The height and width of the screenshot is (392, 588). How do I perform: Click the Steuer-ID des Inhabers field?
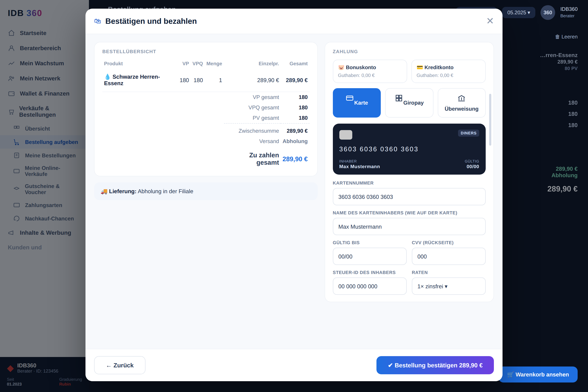(370, 286)
